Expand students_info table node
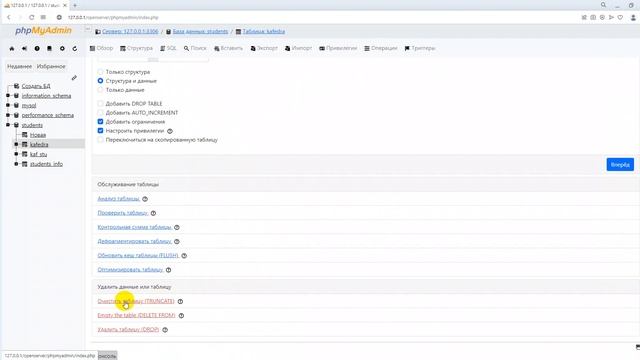640x360 pixels. (x=16, y=164)
